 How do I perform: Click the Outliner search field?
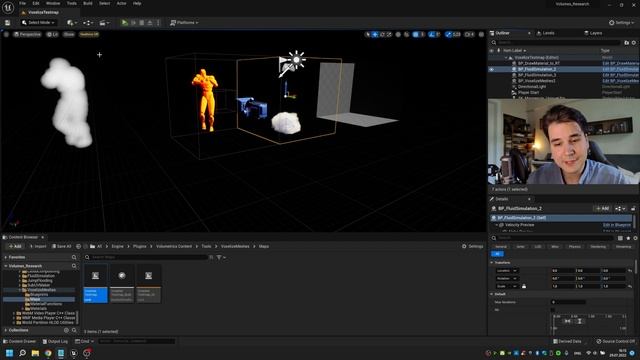pos(559,42)
